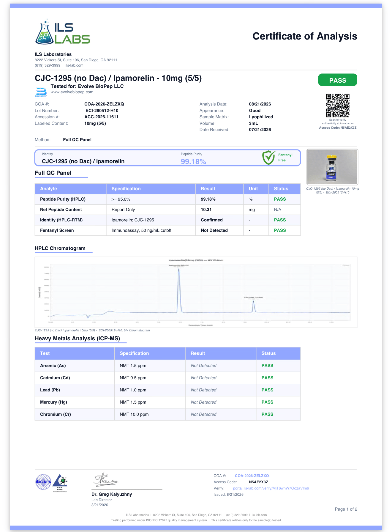Image resolution: width=392 pixels, height=532 pixels.
Task: Click the COA-2026-ZELZXQ link in footer
Action: point(252,476)
